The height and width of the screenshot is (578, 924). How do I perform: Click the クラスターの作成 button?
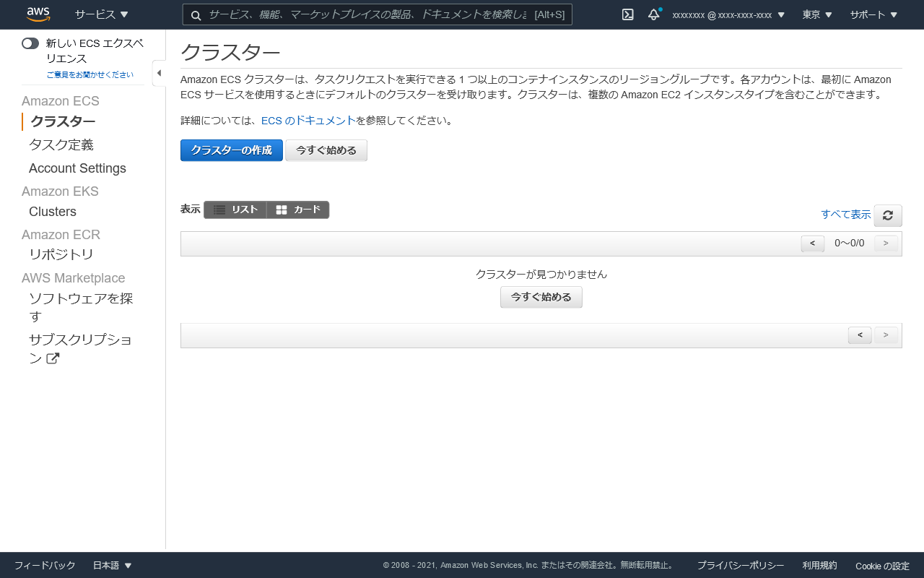click(x=231, y=150)
